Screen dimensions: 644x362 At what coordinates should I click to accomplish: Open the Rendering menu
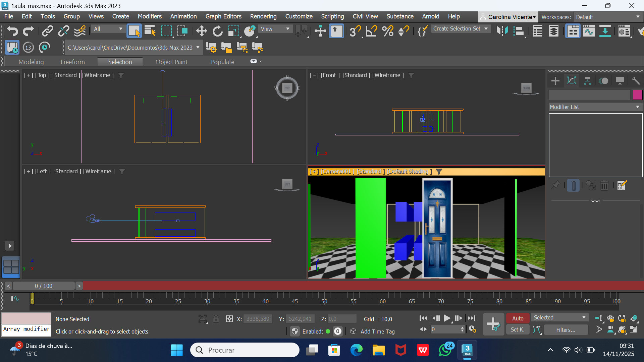click(263, 16)
